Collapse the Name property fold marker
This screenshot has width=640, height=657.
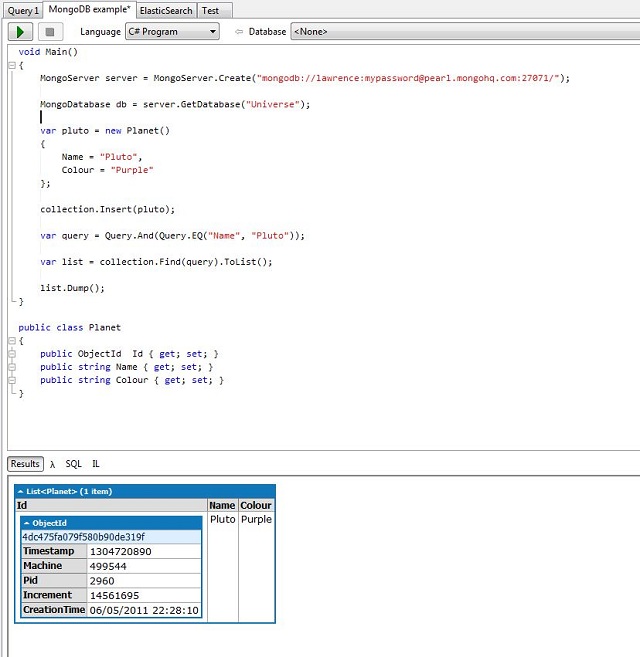click(12, 367)
